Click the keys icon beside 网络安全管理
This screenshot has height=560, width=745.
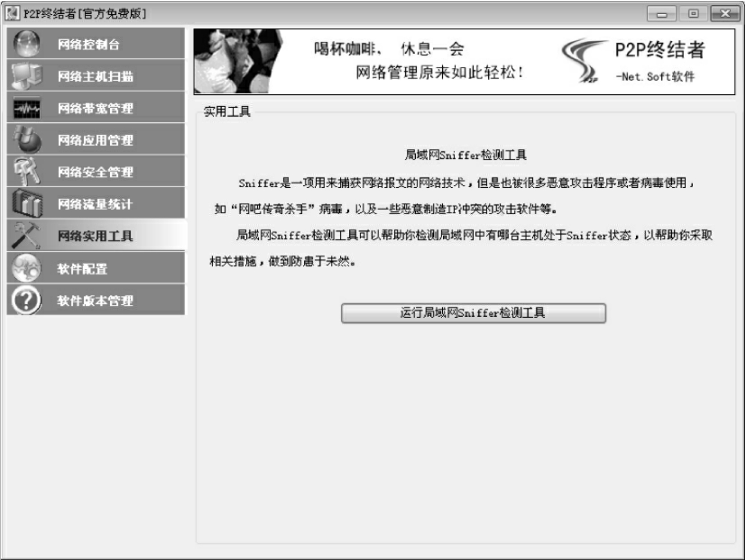point(27,171)
